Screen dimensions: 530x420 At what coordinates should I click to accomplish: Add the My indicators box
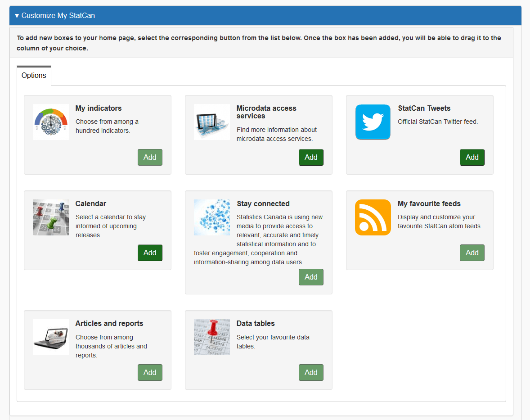click(x=150, y=158)
